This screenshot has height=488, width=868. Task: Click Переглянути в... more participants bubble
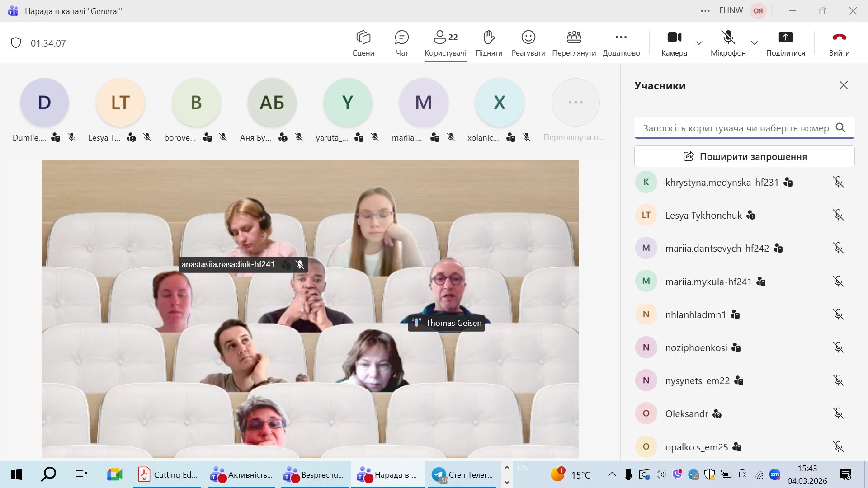(x=575, y=103)
